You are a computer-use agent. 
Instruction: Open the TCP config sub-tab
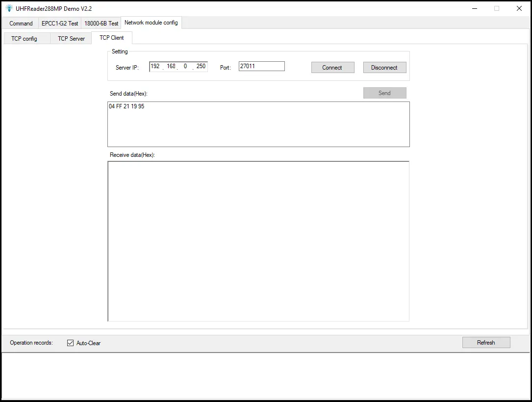click(25, 38)
